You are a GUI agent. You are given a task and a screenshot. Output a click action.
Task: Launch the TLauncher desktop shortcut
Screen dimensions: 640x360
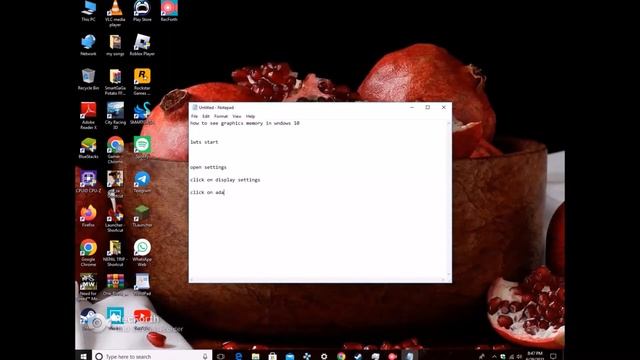coord(142,216)
